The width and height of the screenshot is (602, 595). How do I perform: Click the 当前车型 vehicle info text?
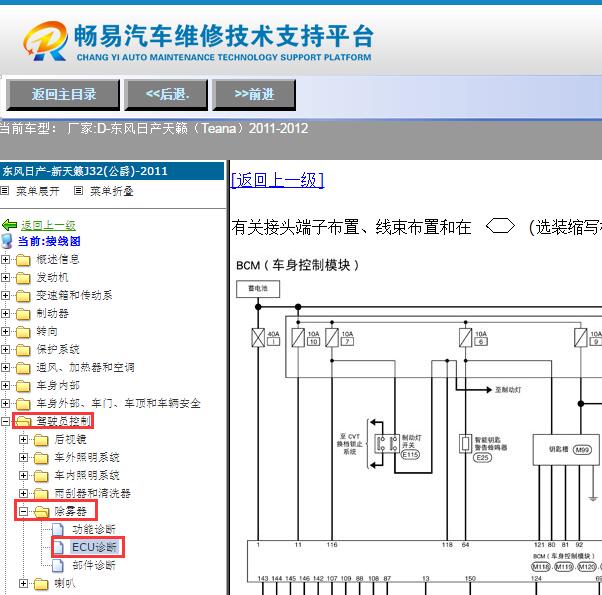(154, 128)
